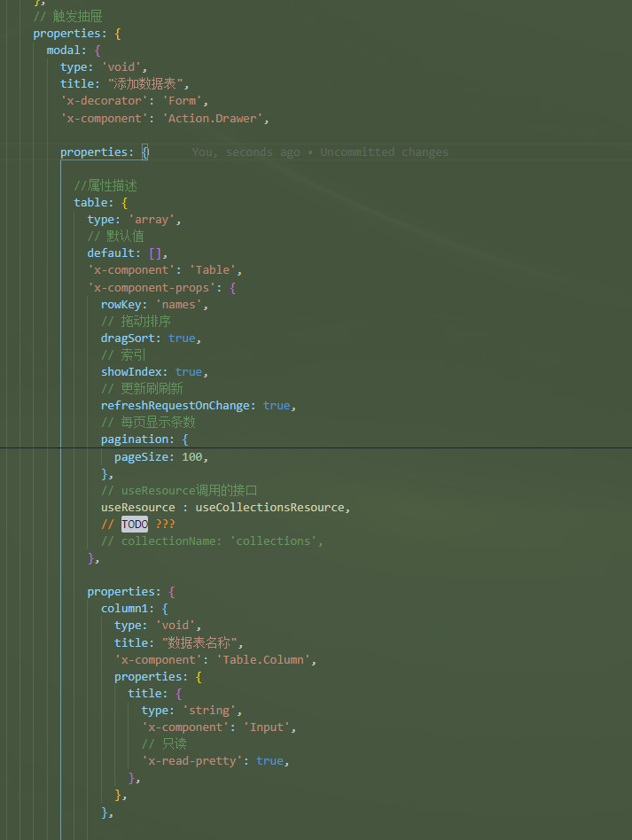632x840 pixels.
Task: Click the showIndex true value
Action: [189, 372]
